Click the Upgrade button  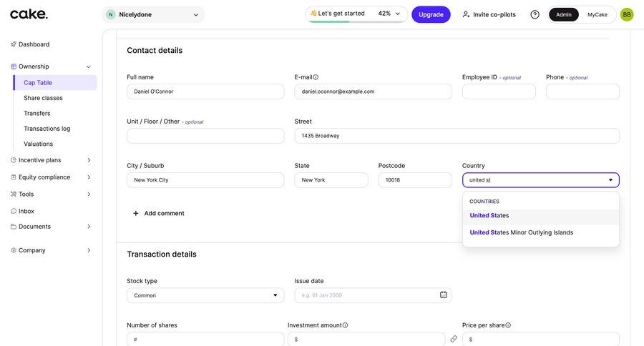(x=431, y=14)
